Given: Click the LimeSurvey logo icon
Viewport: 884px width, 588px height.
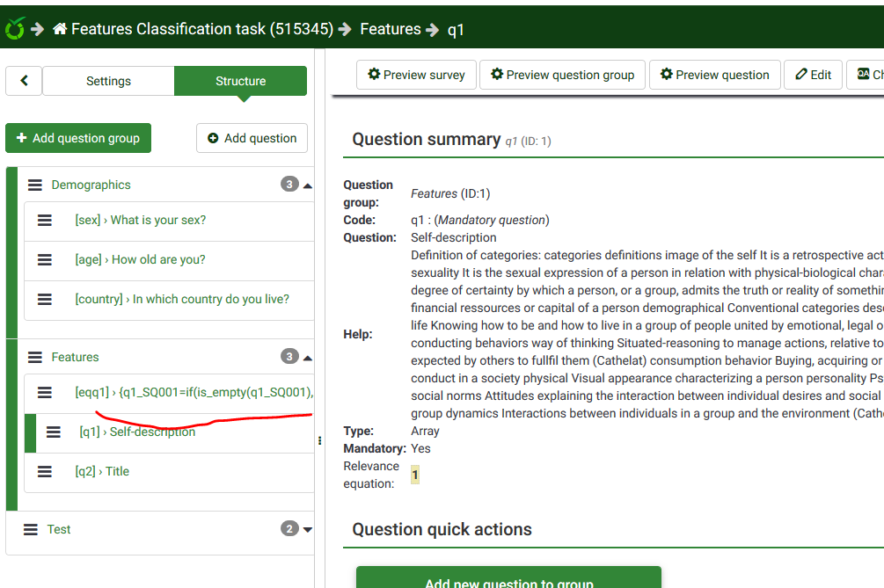Looking at the screenshot, I should point(15,29).
